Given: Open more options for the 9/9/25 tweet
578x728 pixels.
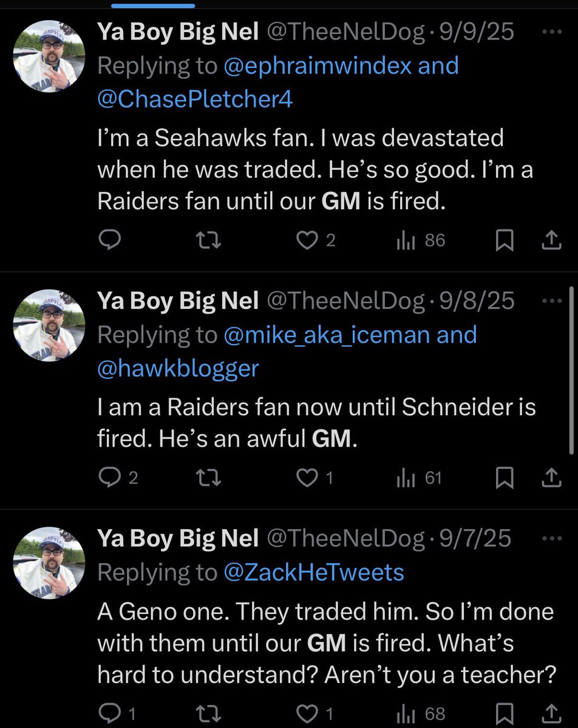Looking at the screenshot, I should [552, 33].
